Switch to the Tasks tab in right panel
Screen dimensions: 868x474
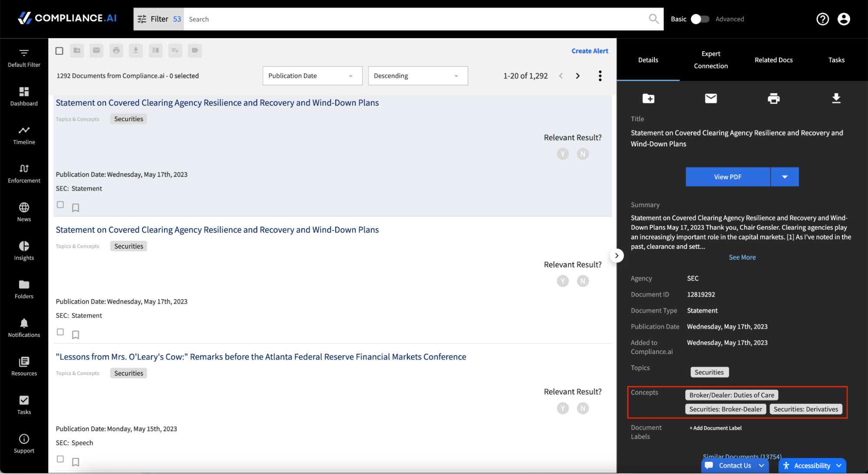point(836,60)
